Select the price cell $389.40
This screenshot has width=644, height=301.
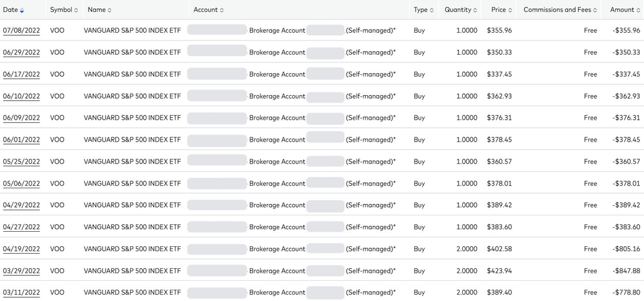tap(499, 293)
